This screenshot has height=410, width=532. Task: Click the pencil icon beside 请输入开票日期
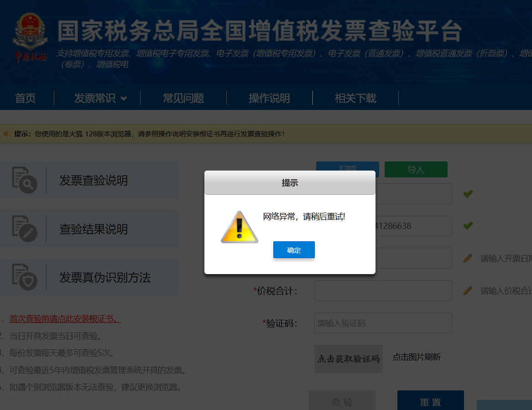[x=468, y=258]
